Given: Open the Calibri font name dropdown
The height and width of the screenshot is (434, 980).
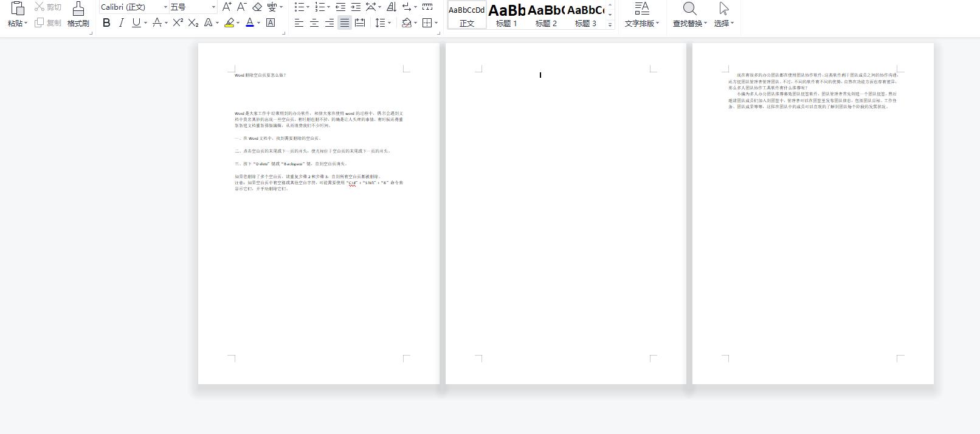Looking at the screenshot, I should click(x=165, y=7).
